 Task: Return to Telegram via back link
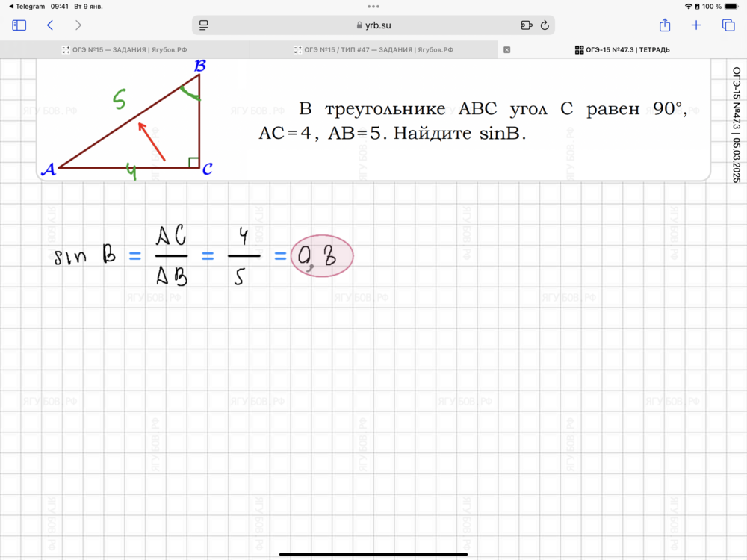26,7
